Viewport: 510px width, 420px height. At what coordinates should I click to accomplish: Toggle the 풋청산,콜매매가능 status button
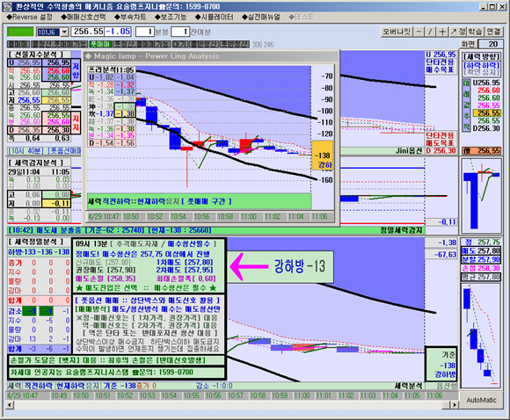142,44
